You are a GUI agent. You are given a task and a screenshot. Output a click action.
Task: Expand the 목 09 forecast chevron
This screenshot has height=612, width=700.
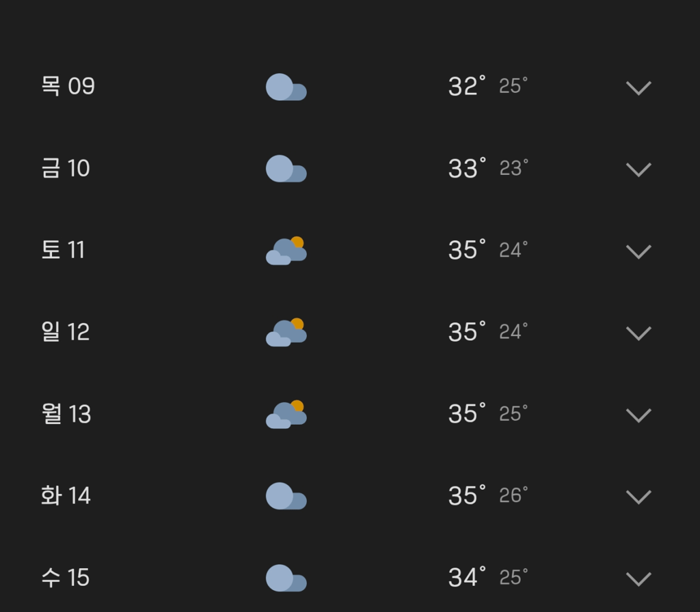click(x=639, y=88)
